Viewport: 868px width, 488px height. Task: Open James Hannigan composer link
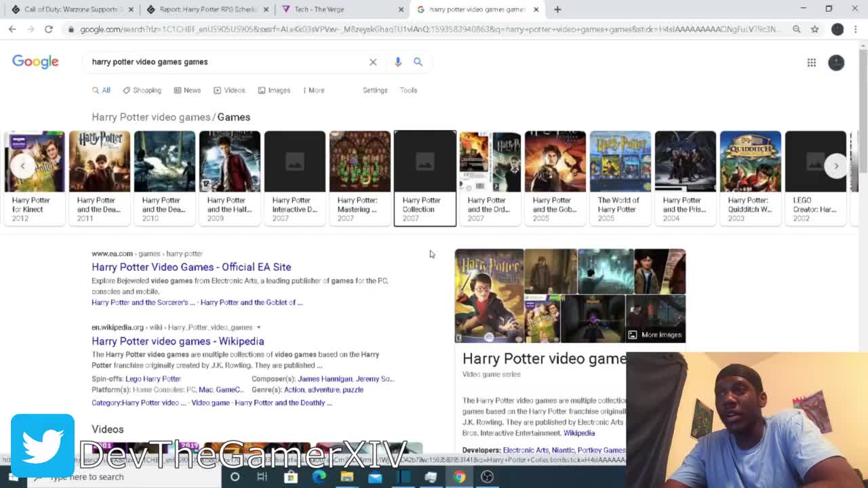pos(325,379)
